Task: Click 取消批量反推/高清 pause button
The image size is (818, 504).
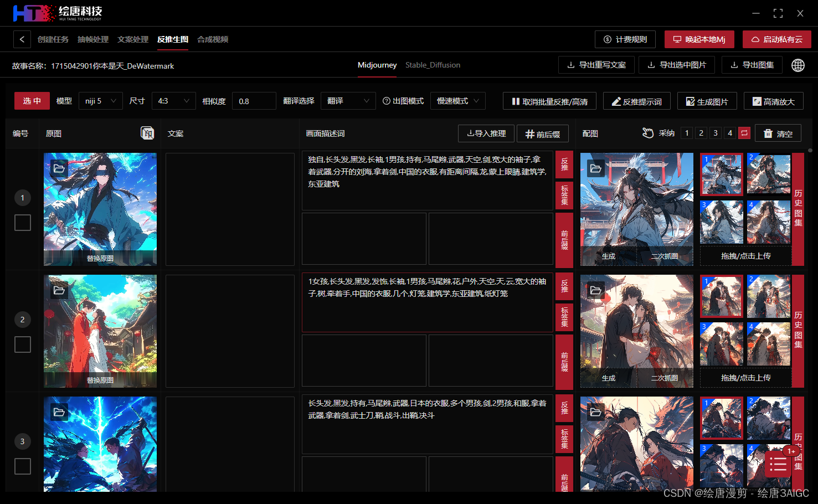Action: (549, 101)
